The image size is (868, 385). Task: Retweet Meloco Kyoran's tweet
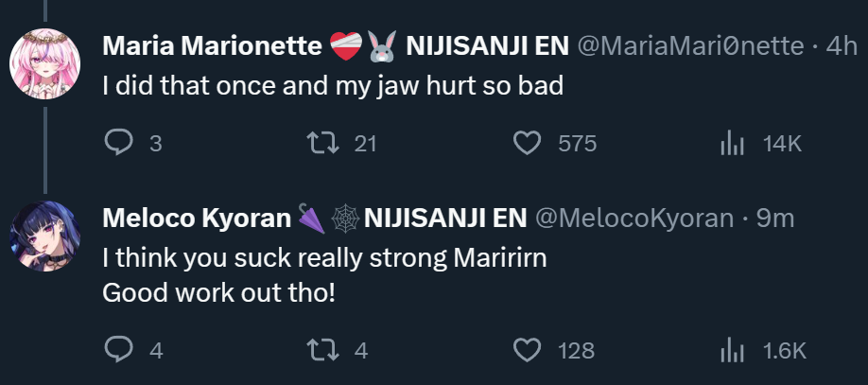322,350
